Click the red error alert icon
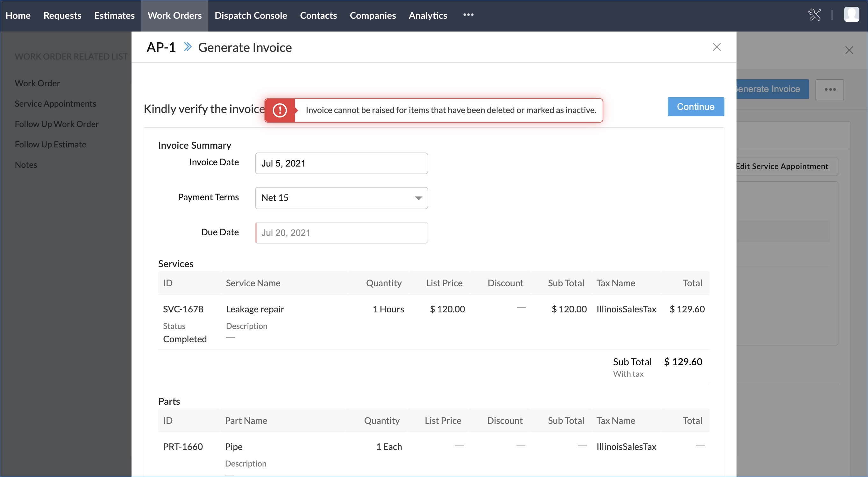Viewport: 868px width, 477px height. pyautogui.click(x=279, y=110)
